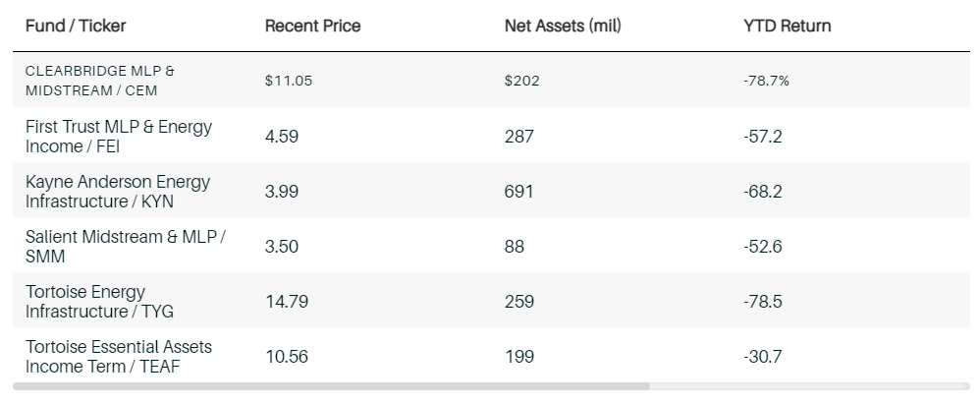Click the -57.2 YTD return for FEI
The image size is (980, 403).
pos(763,137)
